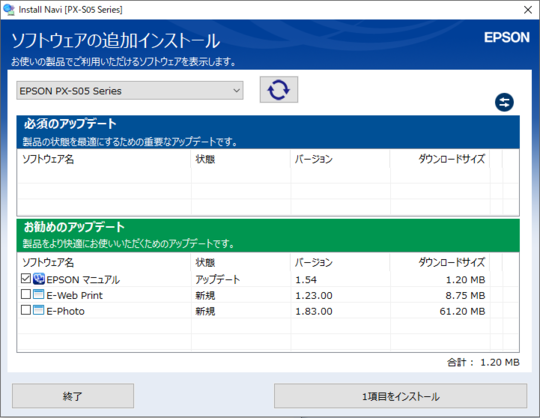The image size is (540, 418).
Task: Check the E-Web Print checkbox
Action: (26, 294)
